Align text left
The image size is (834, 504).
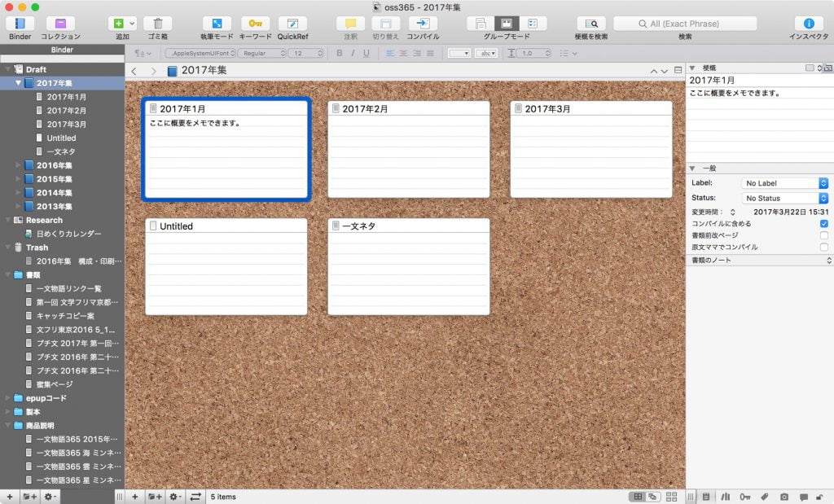390,53
